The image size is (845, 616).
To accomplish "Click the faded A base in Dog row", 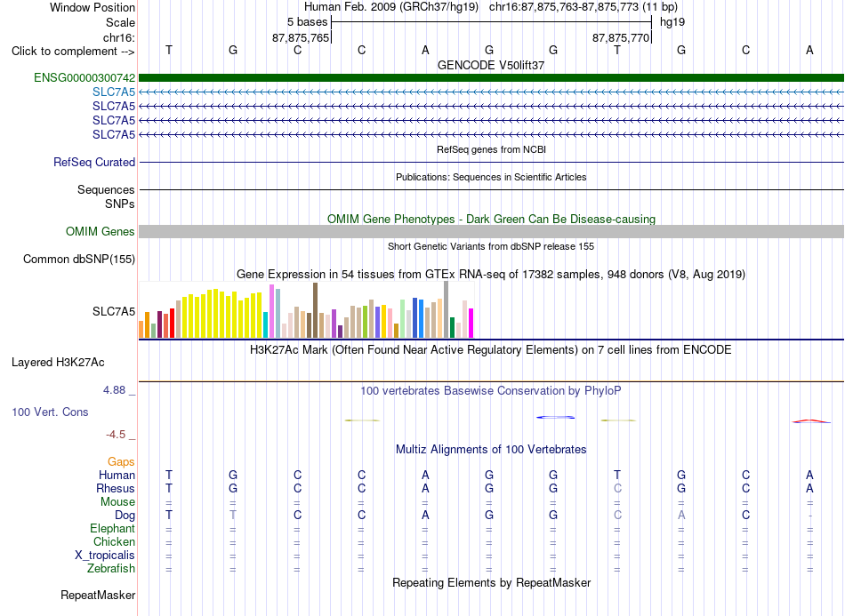I will pyautogui.click(x=681, y=516).
